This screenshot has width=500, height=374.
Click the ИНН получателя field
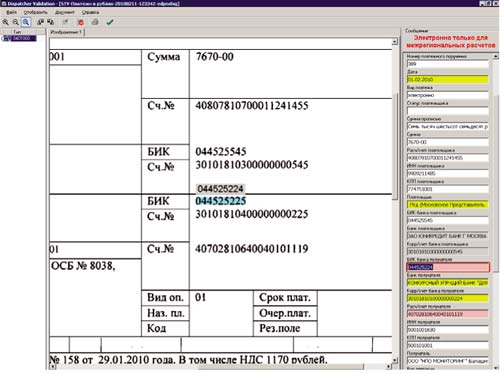click(x=447, y=330)
